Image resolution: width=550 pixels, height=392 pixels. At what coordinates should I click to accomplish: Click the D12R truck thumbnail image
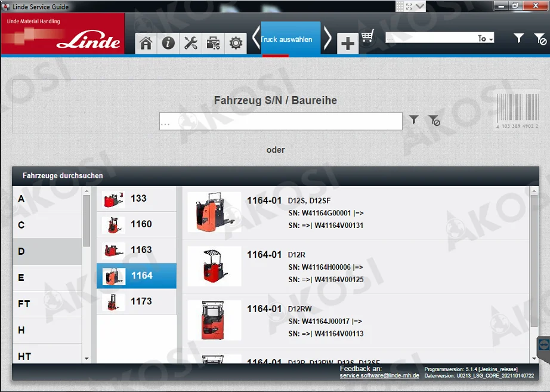[x=214, y=266]
